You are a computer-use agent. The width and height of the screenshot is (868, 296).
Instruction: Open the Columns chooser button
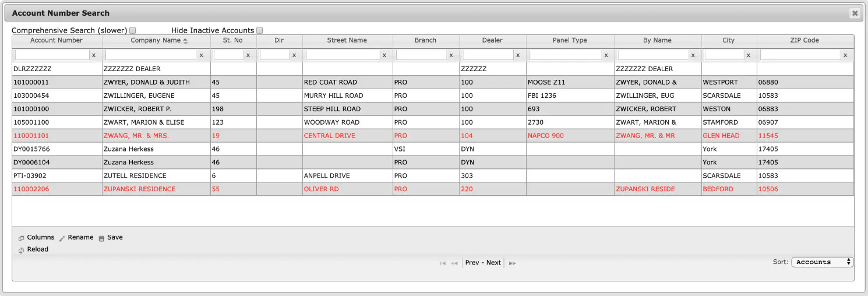(x=36, y=238)
